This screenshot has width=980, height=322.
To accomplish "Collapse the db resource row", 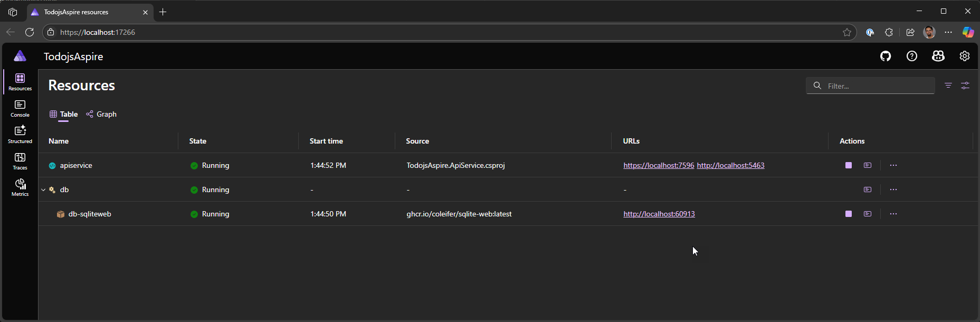I will (x=43, y=190).
